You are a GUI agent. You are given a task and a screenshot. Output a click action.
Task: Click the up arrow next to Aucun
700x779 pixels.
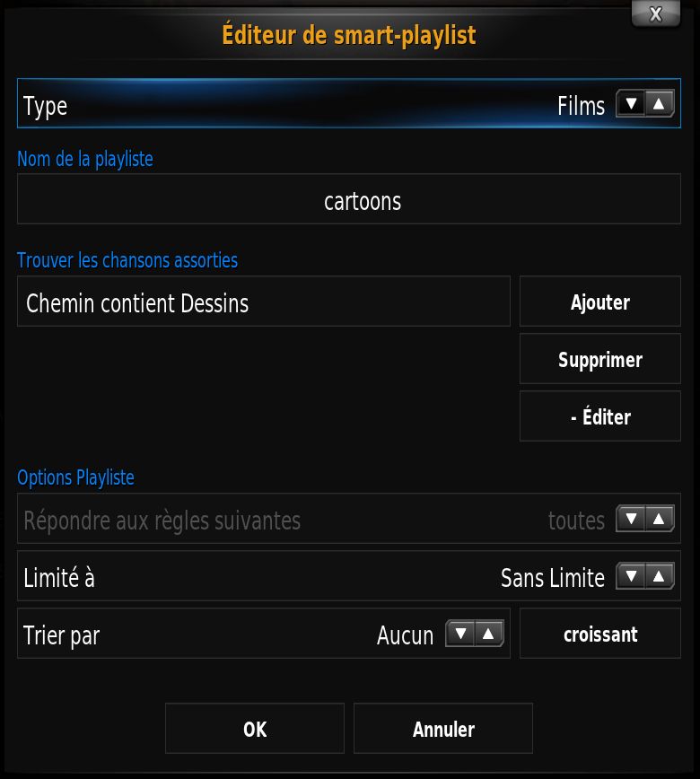coord(489,634)
